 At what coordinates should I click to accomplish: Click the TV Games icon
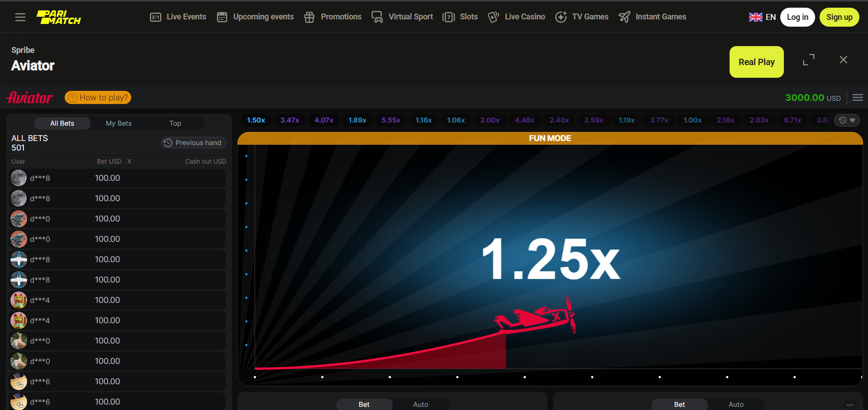click(561, 17)
